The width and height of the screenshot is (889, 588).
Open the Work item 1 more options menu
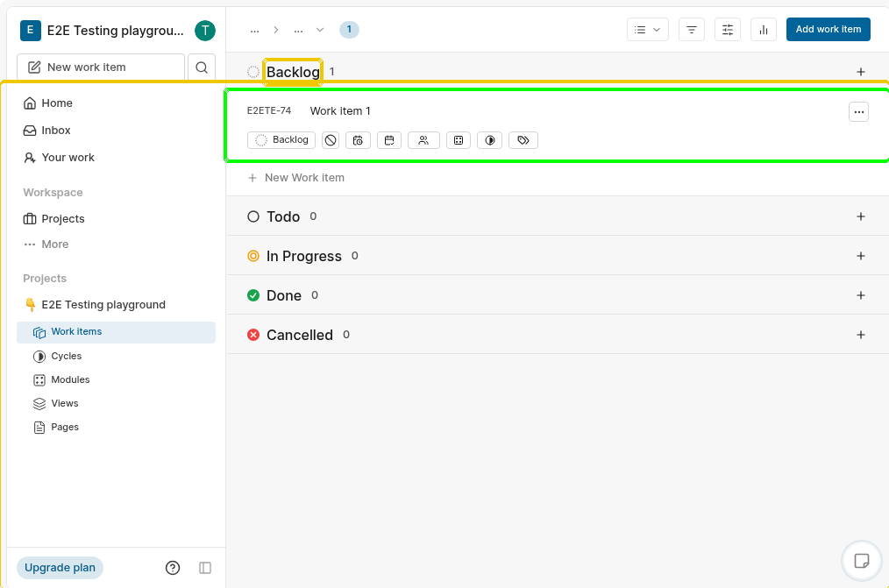click(x=858, y=111)
